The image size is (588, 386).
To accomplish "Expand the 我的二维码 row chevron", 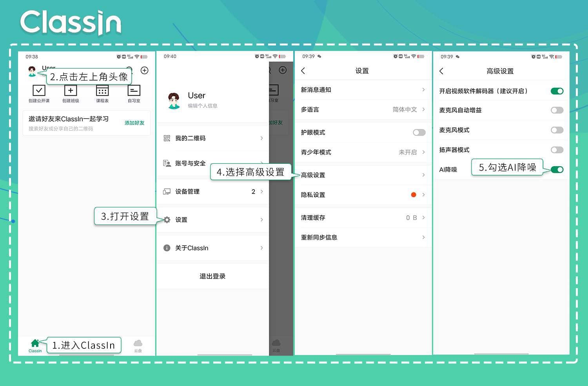I will [262, 138].
